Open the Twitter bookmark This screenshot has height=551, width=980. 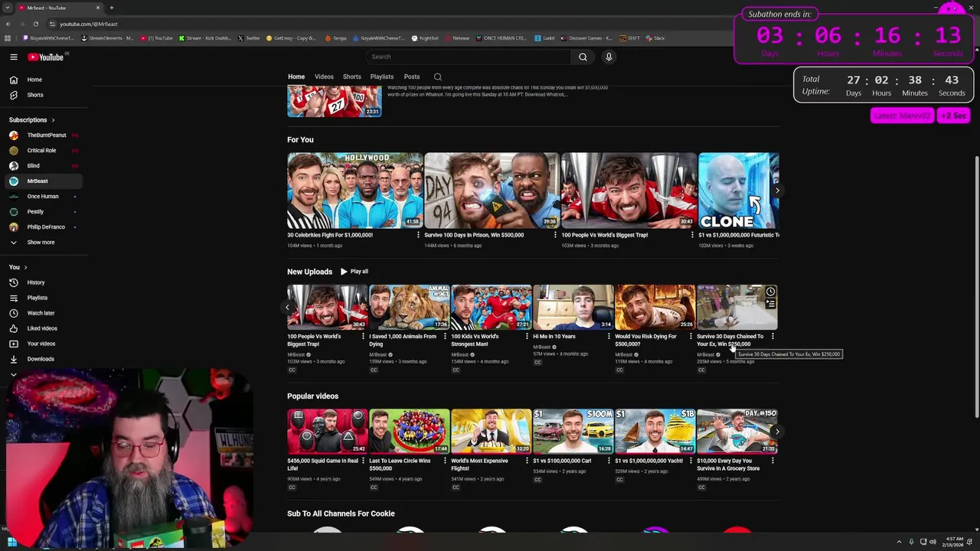[250, 38]
